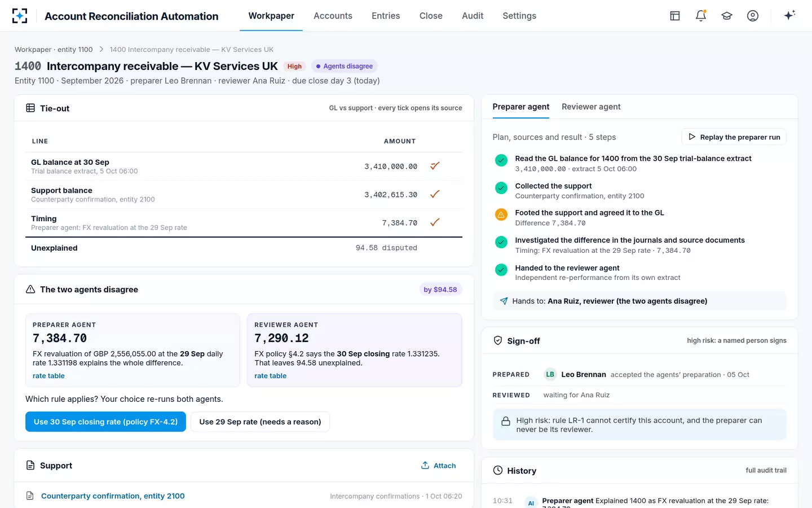Open source via Support balance row tick

point(435,194)
